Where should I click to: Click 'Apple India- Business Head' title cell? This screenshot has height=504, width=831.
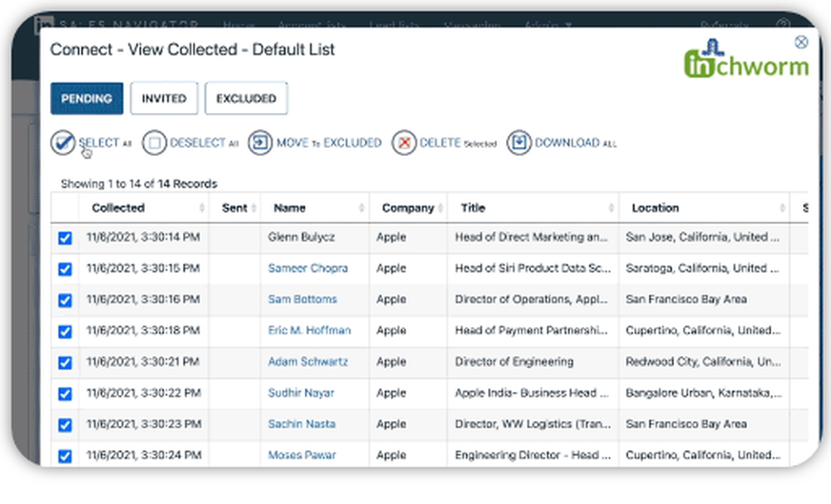532,393
